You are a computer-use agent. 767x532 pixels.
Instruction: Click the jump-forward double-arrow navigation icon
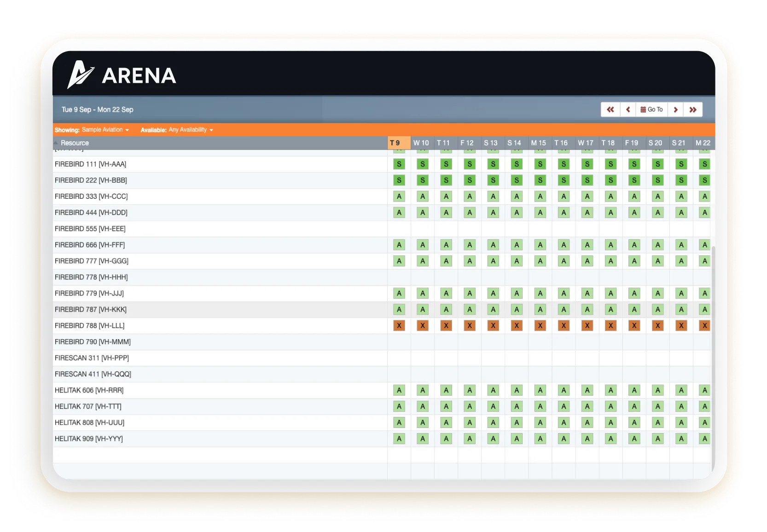(693, 110)
